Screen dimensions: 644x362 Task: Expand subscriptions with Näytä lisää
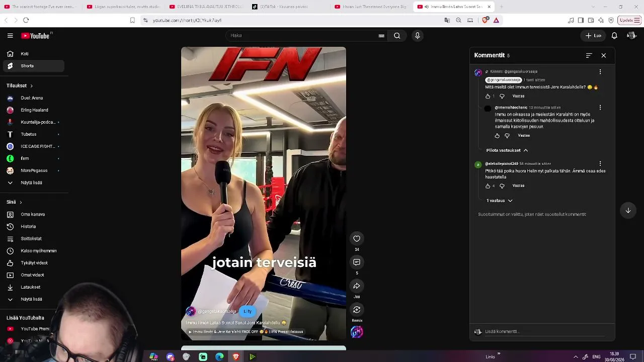click(x=34, y=183)
